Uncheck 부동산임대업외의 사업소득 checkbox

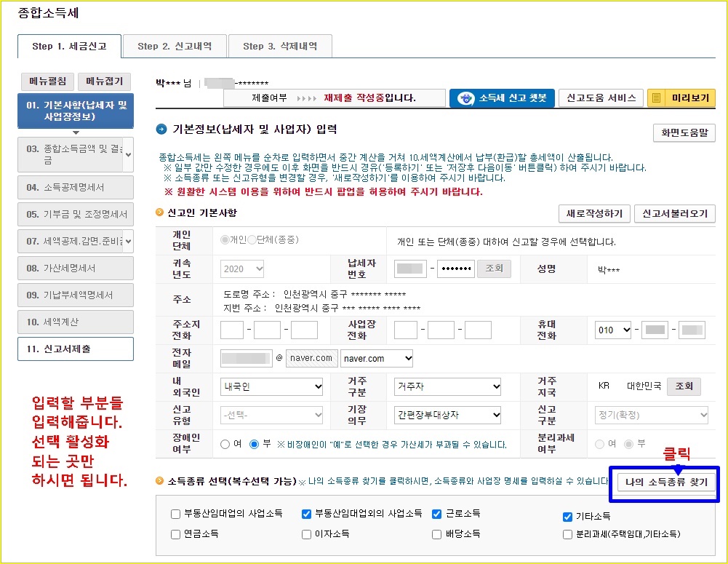[x=306, y=514]
